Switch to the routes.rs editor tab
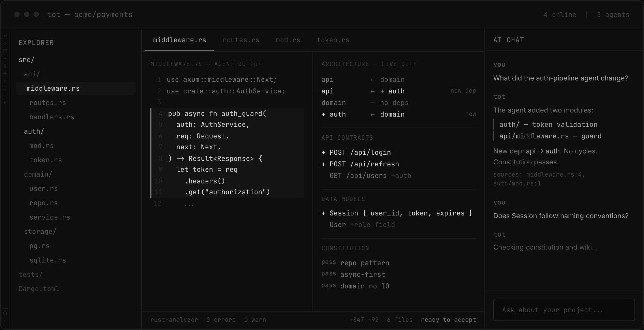This screenshot has width=644, height=330. tap(241, 40)
